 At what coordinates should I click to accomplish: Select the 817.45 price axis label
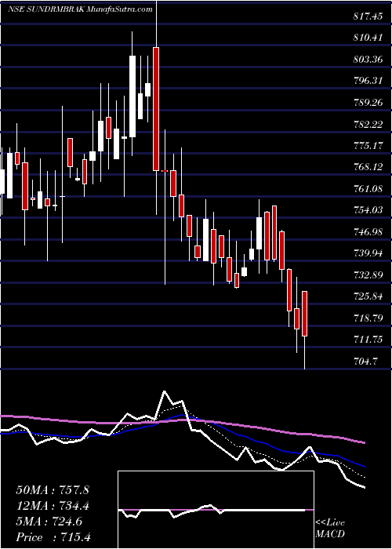point(368,16)
